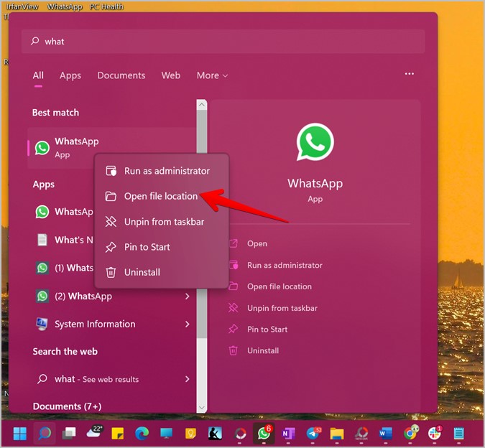Switch to the Documents search tab
Image resolution: width=485 pixels, height=448 pixels.
[x=121, y=75]
